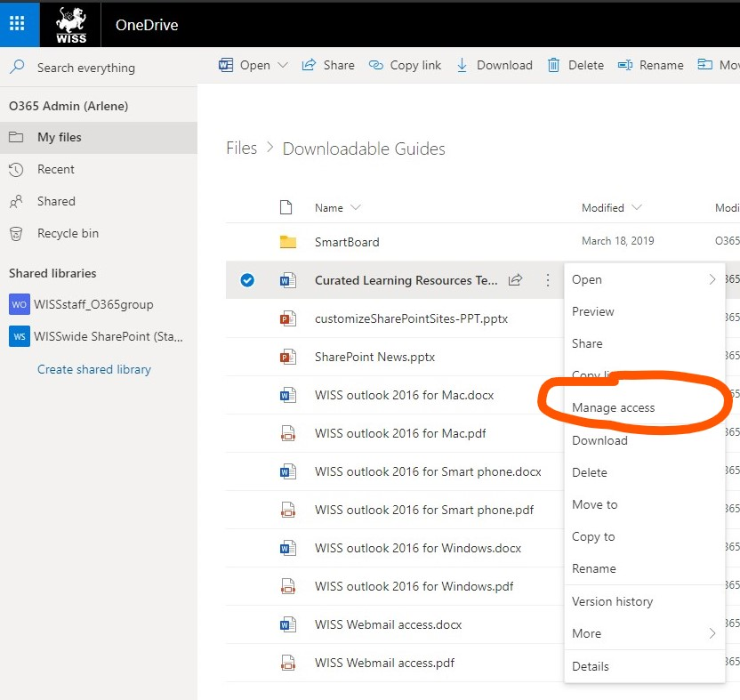The image size is (740, 700).
Task: Click the OneDrive title link
Action: [x=147, y=25]
